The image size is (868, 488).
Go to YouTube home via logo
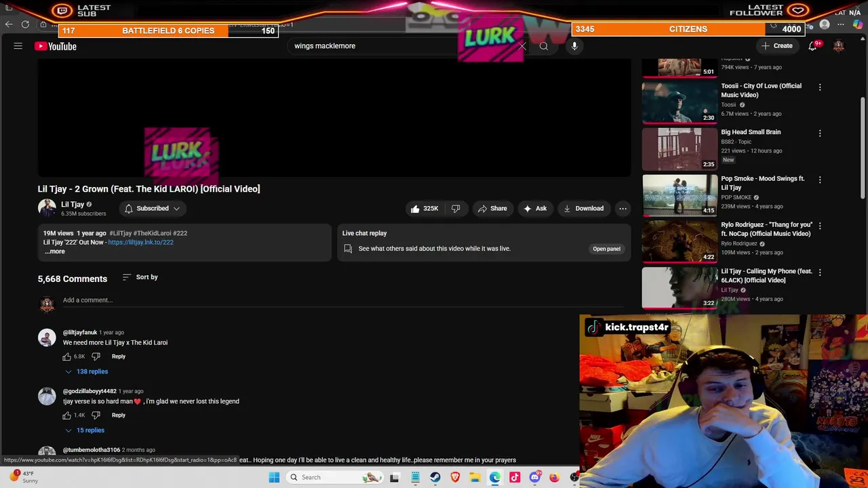pyautogui.click(x=56, y=46)
